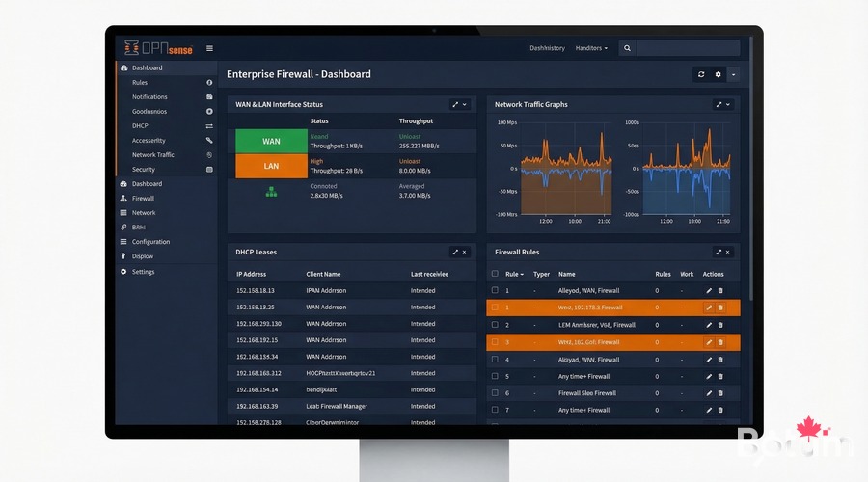Click the green WAN status block
Viewport: 868px width, 482px height.
click(271, 141)
